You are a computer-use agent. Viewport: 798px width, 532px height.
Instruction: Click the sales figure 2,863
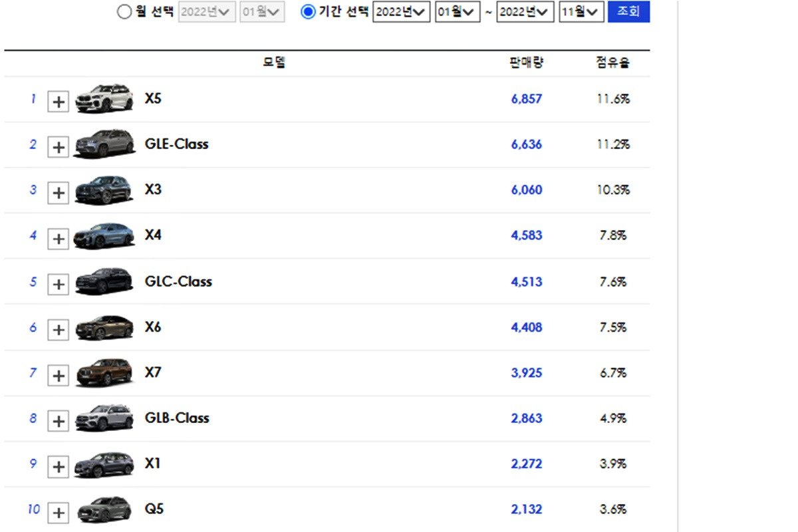point(527,418)
